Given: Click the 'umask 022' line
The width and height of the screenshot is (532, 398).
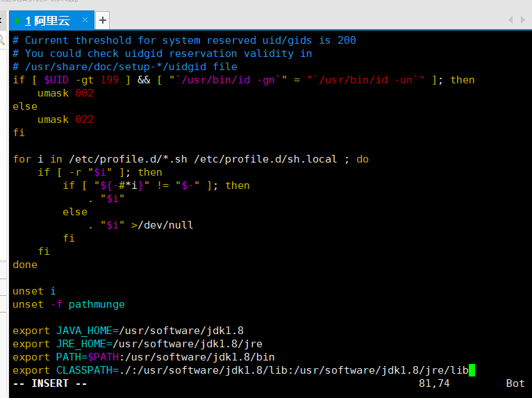Looking at the screenshot, I should tap(65, 119).
